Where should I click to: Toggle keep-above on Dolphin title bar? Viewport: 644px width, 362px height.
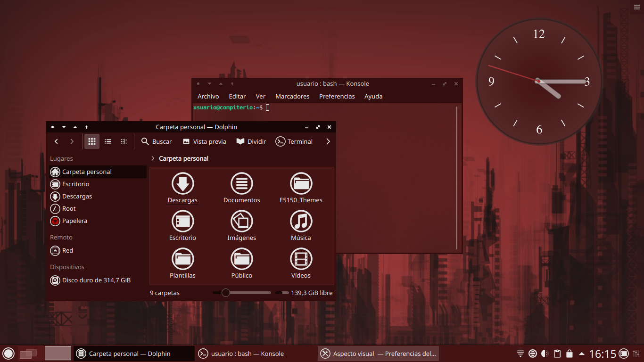click(75, 127)
